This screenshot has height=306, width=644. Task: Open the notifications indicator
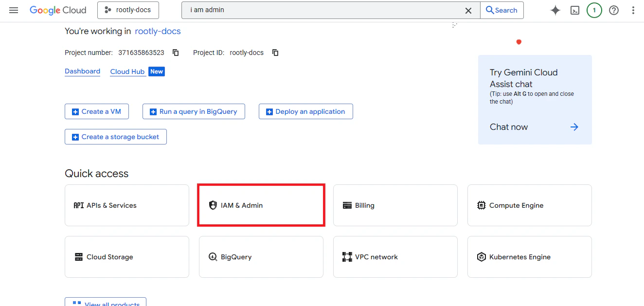[594, 10]
